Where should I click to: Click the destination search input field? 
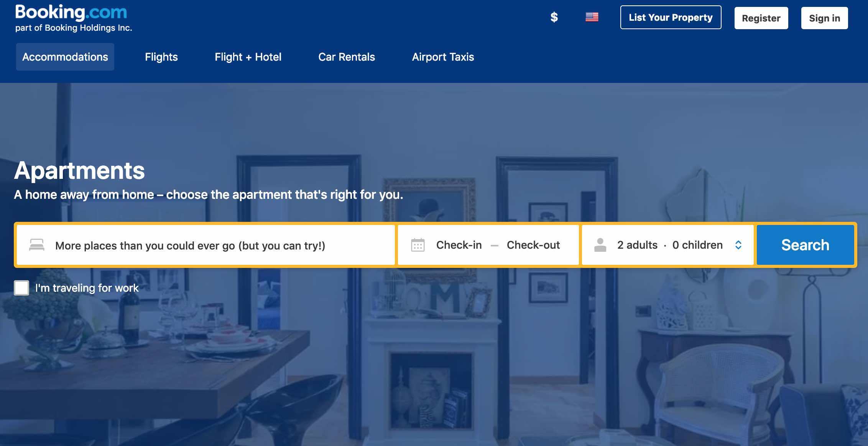tap(206, 244)
